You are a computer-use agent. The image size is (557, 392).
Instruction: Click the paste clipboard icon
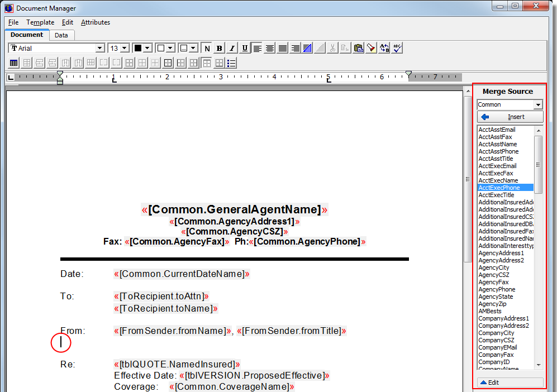point(358,48)
